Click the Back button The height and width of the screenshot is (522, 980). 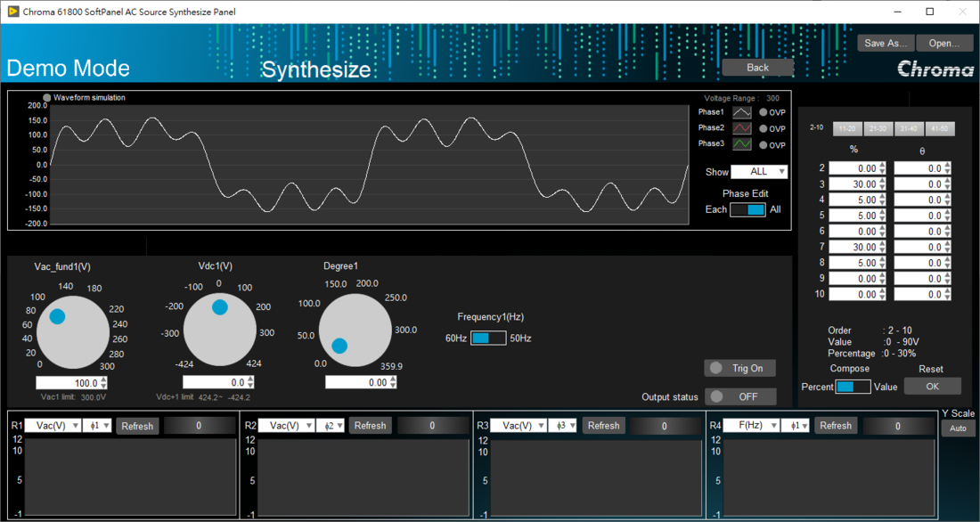click(x=757, y=68)
